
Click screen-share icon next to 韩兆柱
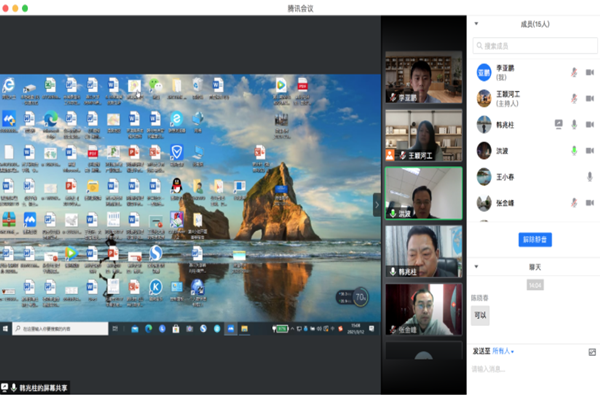tap(559, 124)
